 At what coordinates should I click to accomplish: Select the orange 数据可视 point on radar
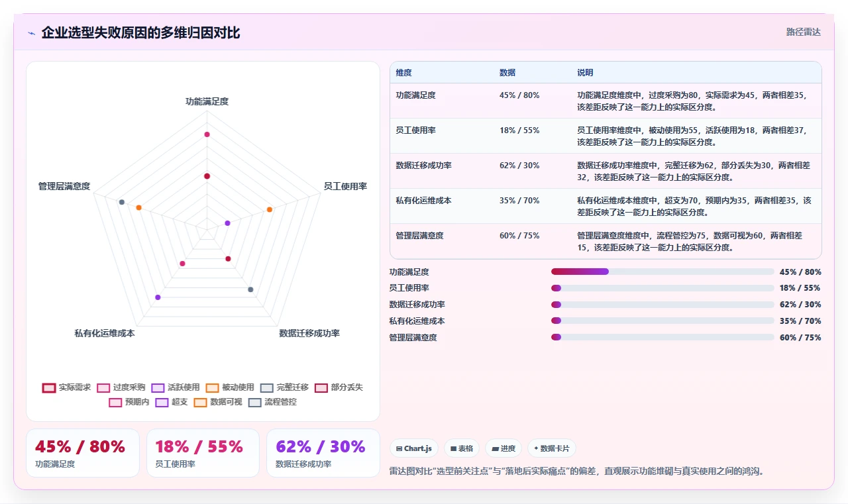[x=138, y=208]
